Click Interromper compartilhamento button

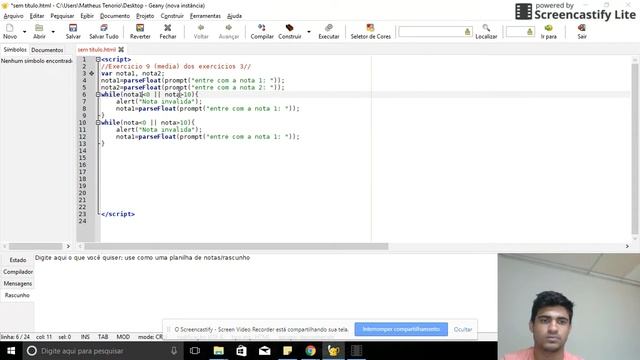(401, 329)
